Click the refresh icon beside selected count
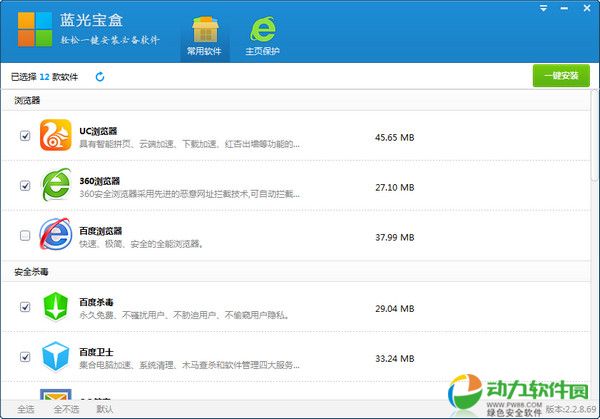Viewport: 600px width, 419px height. pos(100,76)
